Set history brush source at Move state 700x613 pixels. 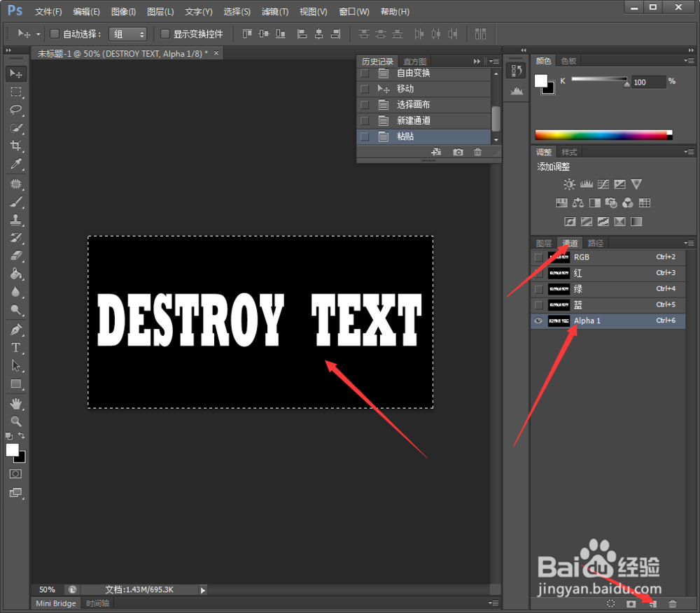pyautogui.click(x=365, y=89)
